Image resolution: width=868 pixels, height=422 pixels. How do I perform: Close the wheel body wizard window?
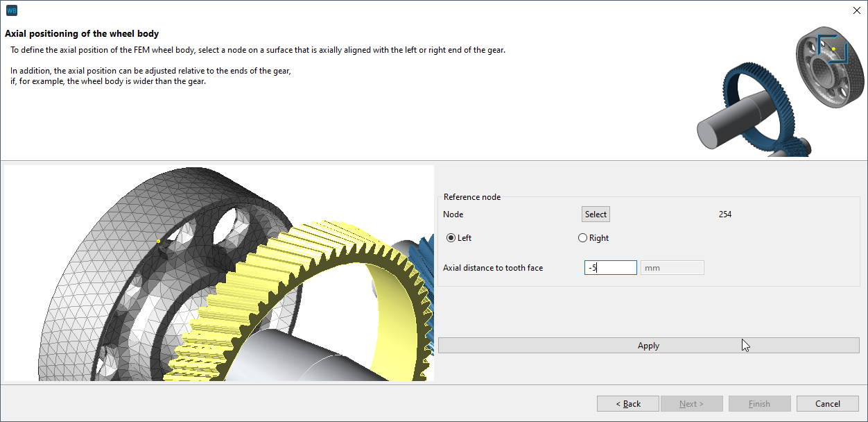click(x=855, y=10)
